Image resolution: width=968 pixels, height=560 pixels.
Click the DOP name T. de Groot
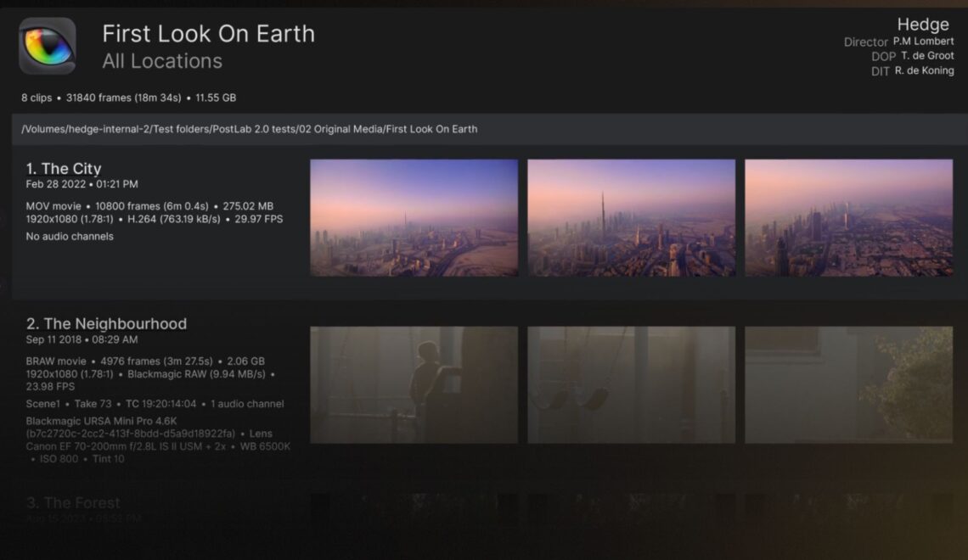927,56
